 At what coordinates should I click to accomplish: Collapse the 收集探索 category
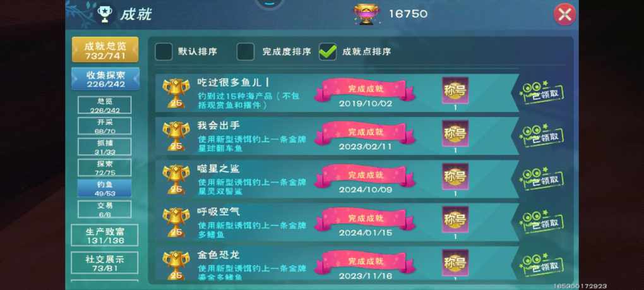105,79
